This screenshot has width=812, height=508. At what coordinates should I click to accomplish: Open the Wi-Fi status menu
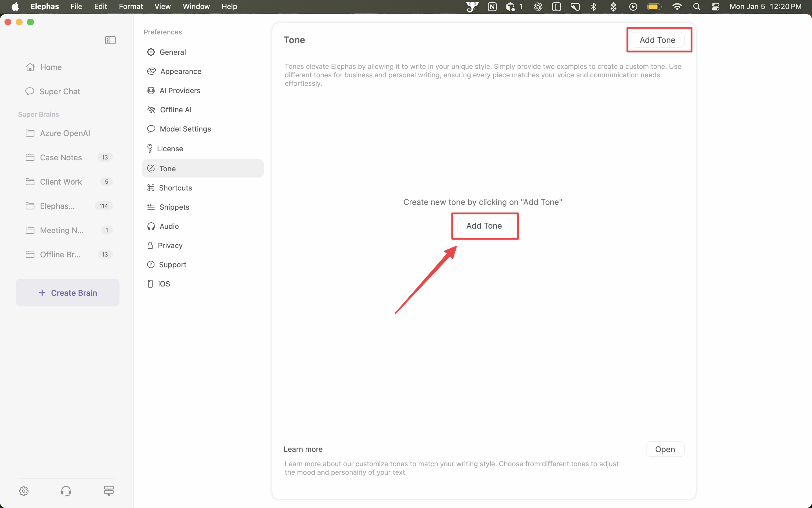tap(677, 6)
